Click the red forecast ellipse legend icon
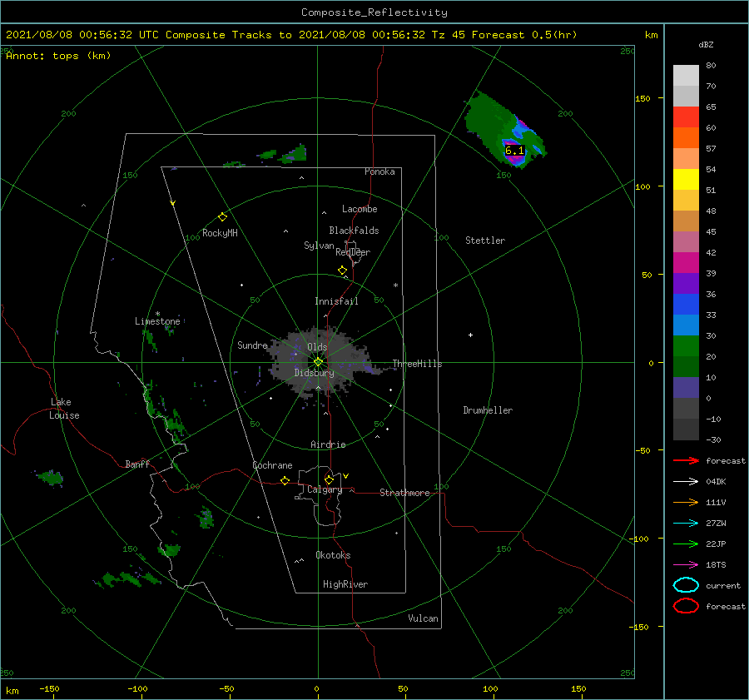This screenshot has height=700, width=749. [686, 606]
